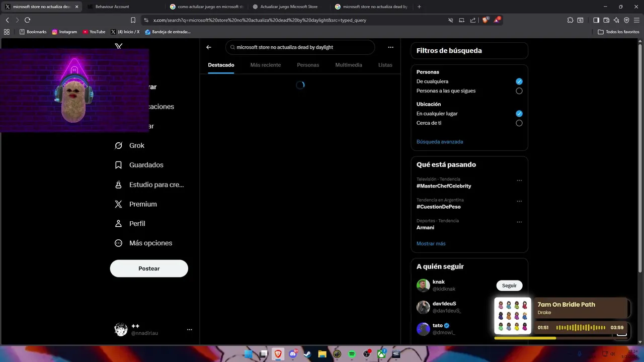Click the share icon in address bar
Screen dimensions: 644x362
click(x=473, y=20)
